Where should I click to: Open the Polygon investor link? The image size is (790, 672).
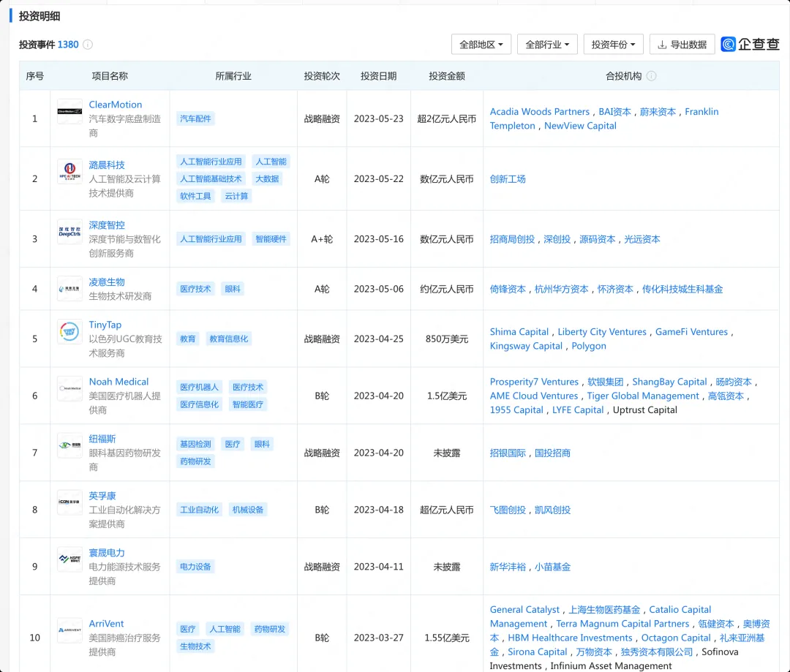(589, 346)
